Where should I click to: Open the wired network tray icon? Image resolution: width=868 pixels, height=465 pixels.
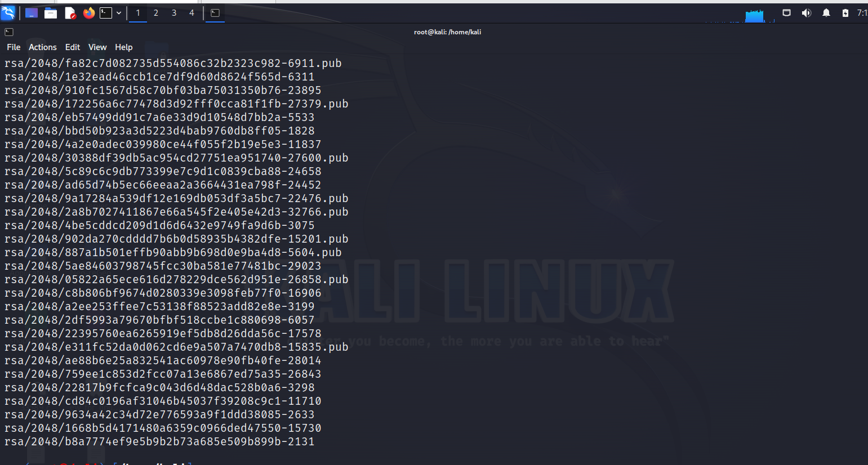787,12
